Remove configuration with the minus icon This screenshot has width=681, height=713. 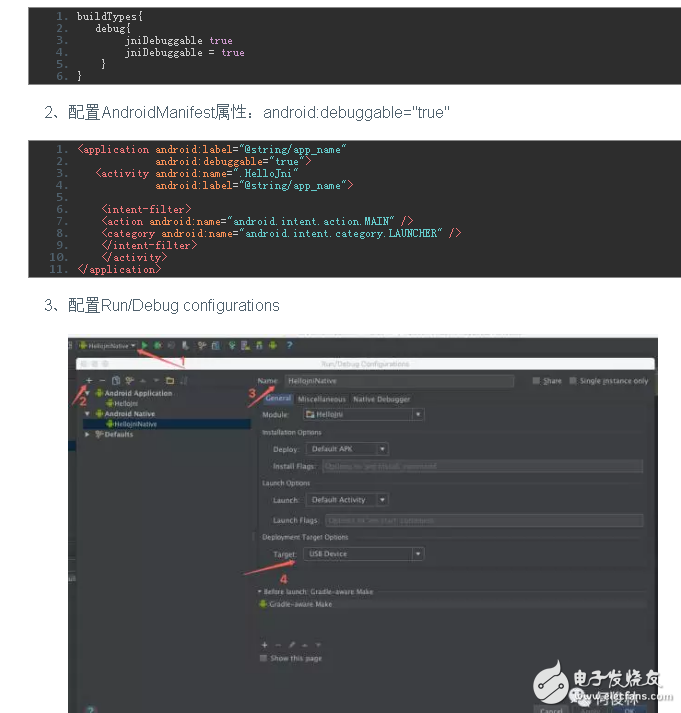point(102,380)
